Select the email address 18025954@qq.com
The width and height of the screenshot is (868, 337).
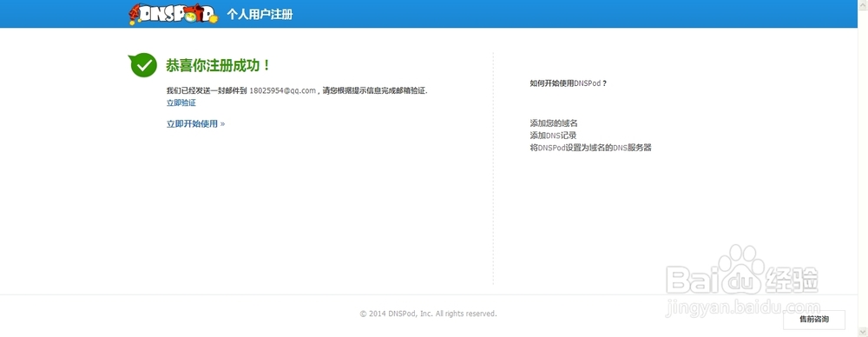click(x=282, y=90)
